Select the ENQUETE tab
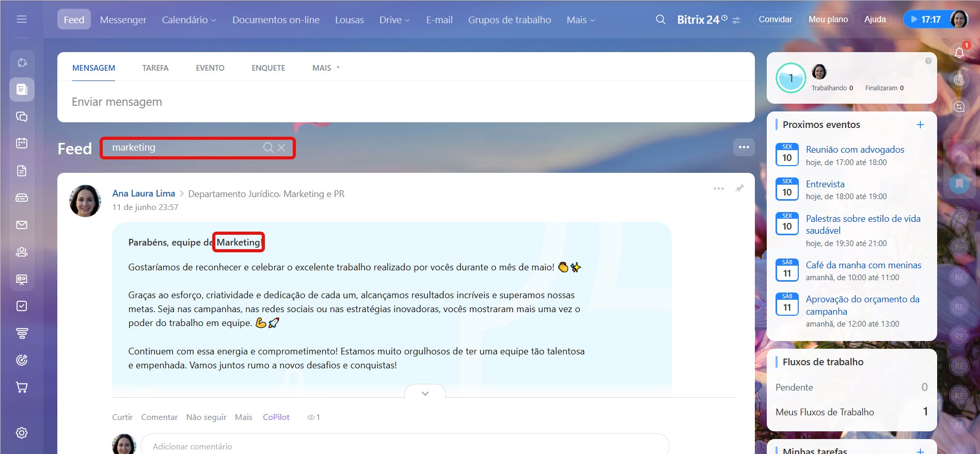This screenshot has height=454, width=980. coord(268,68)
